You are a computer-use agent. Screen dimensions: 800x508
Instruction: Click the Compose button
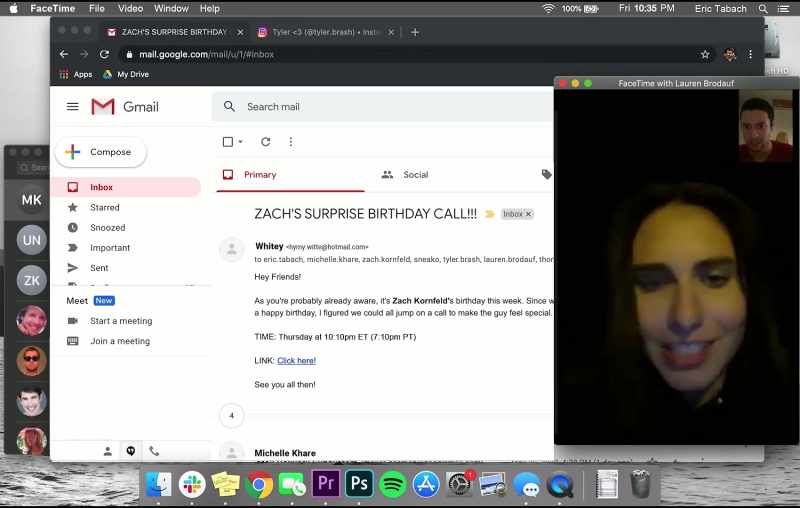click(101, 152)
